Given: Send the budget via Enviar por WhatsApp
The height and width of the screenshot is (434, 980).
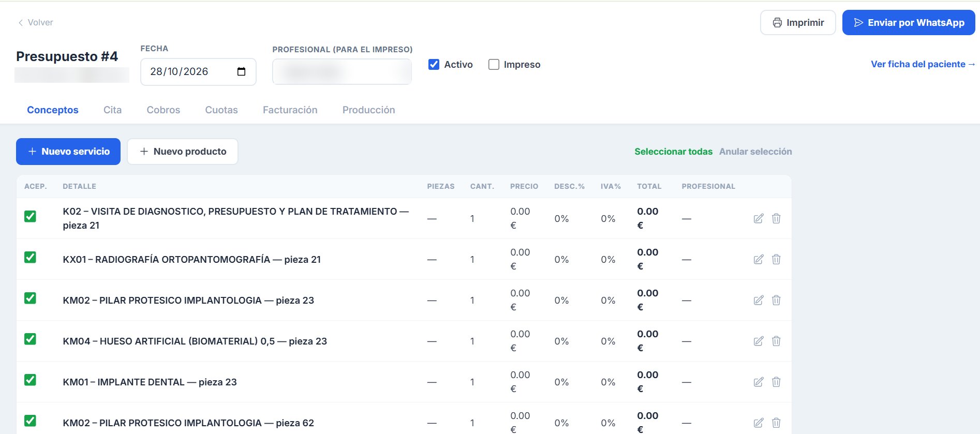Looking at the screenshot, I should click(909, 23).
